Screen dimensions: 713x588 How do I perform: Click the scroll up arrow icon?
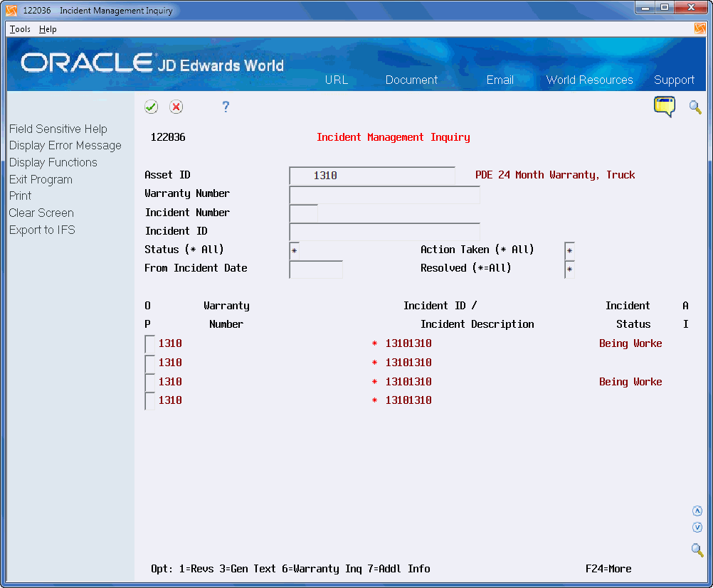coord(697,511)
